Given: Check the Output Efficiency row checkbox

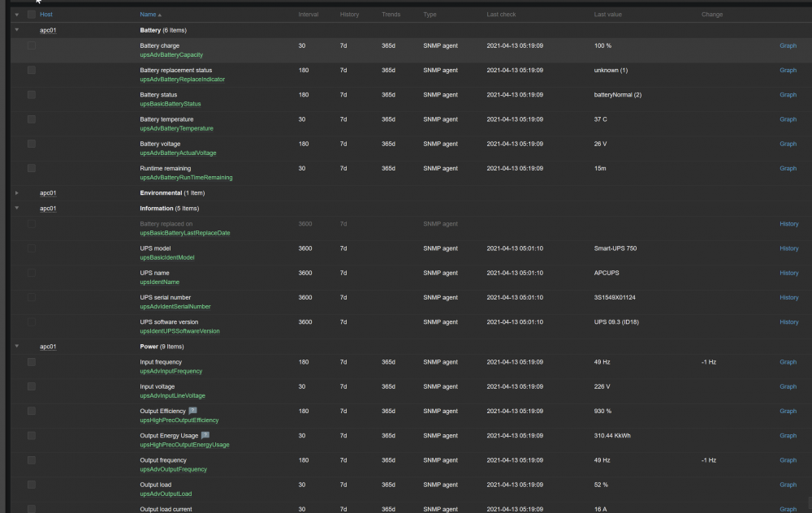Looking at the screenshot, I should [x=32, y=411].
